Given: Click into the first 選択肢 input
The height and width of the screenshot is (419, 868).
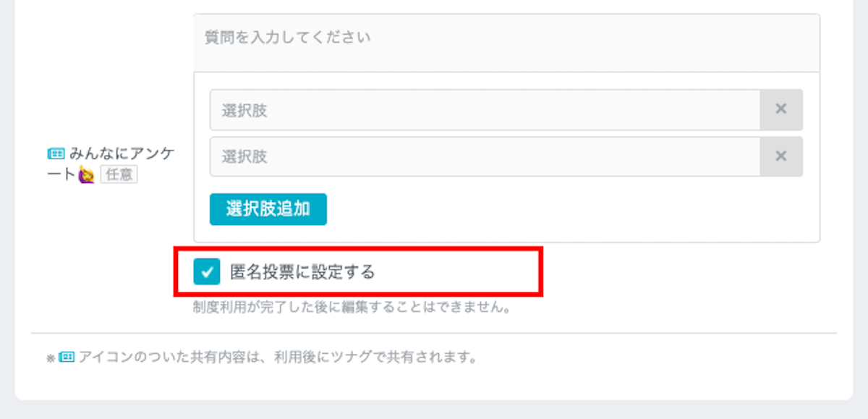Looking at the screenshot, I should [485, 110].
